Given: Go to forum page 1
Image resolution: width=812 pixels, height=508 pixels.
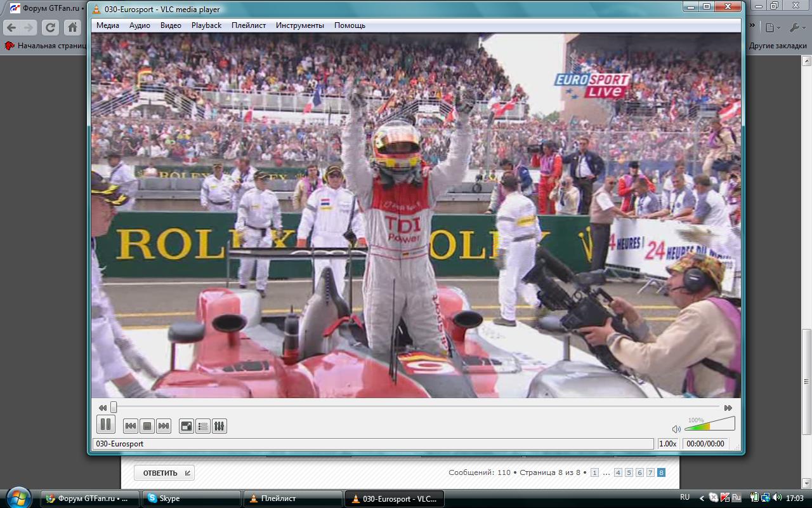Looking at the screenshot, I should 594,472.
